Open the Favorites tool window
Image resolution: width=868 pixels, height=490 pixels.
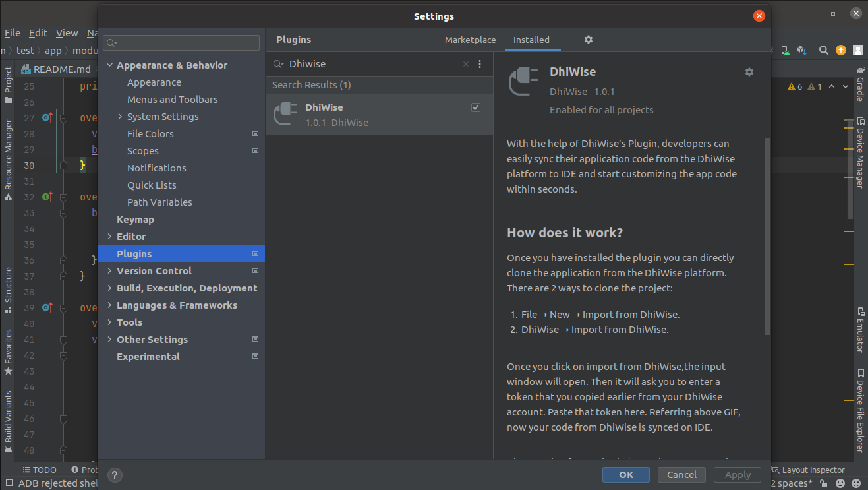[8, 352]
